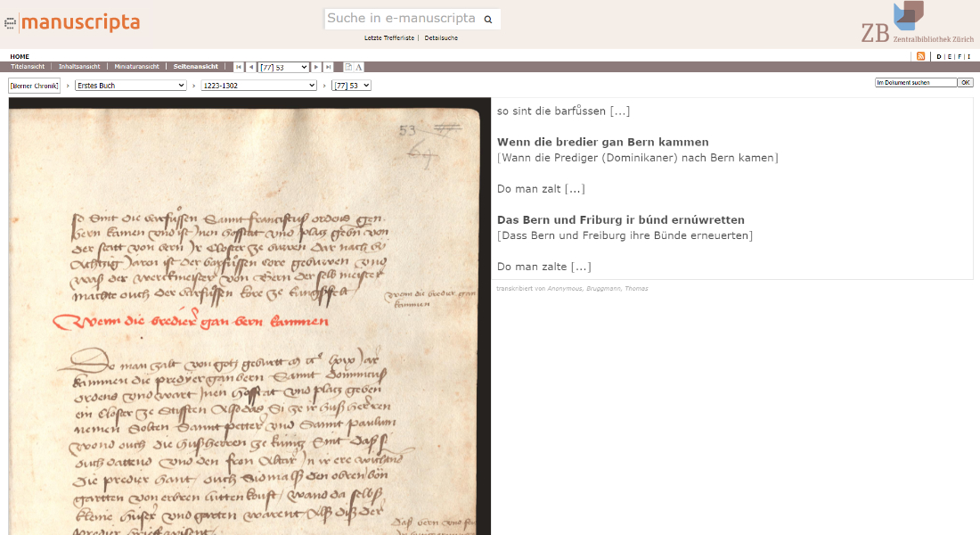Switch to page image view icon
The width and height of the screenshot is (980, 535).
[x=348, y=67]
